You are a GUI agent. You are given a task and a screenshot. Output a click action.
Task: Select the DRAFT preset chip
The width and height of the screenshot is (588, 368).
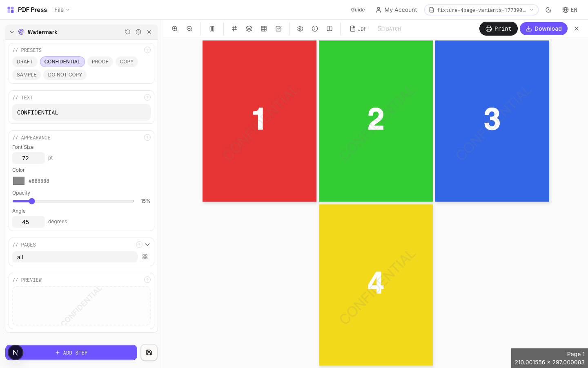coord(25,62)
